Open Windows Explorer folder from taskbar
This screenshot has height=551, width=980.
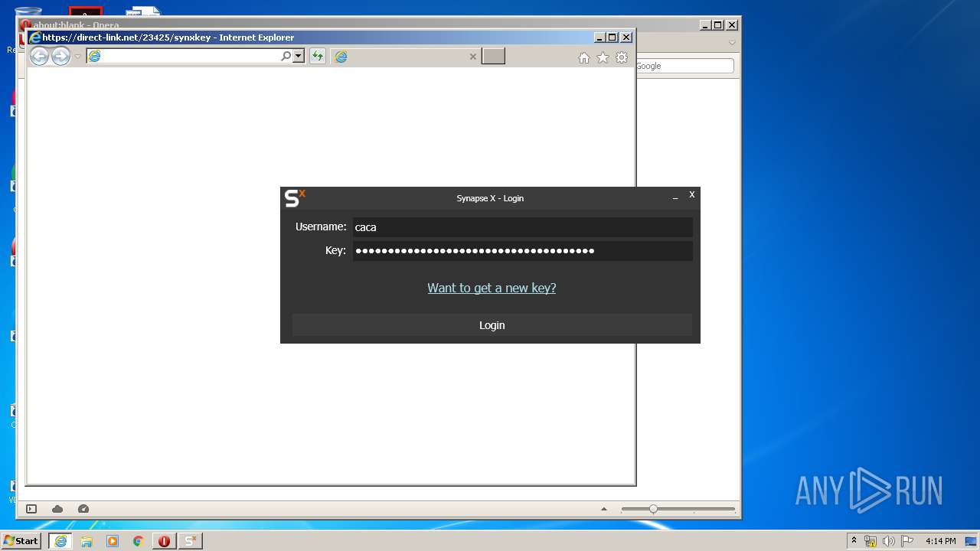87,541
